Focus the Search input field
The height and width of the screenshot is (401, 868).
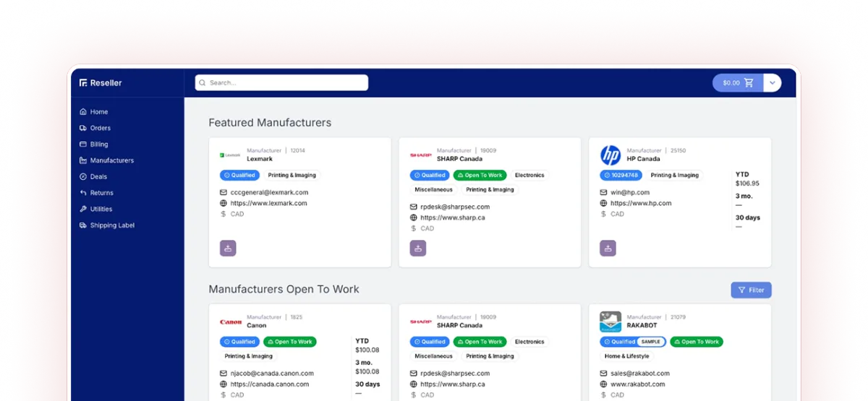281,82
